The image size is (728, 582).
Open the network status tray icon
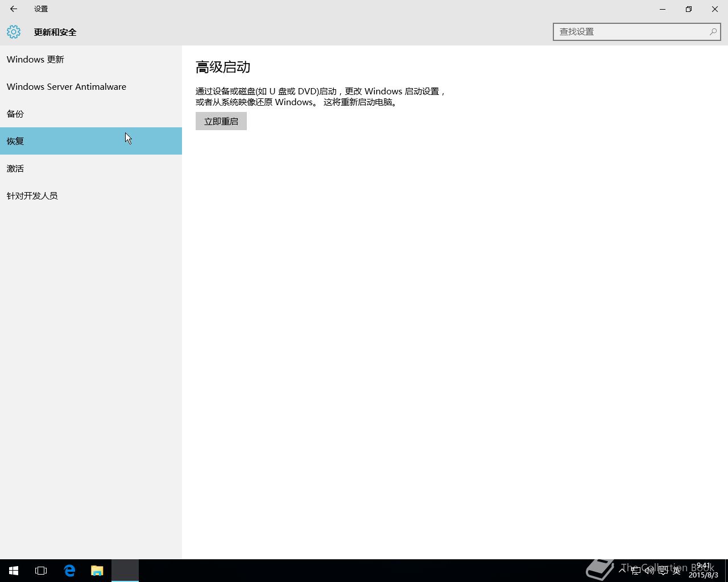point(635,571)
